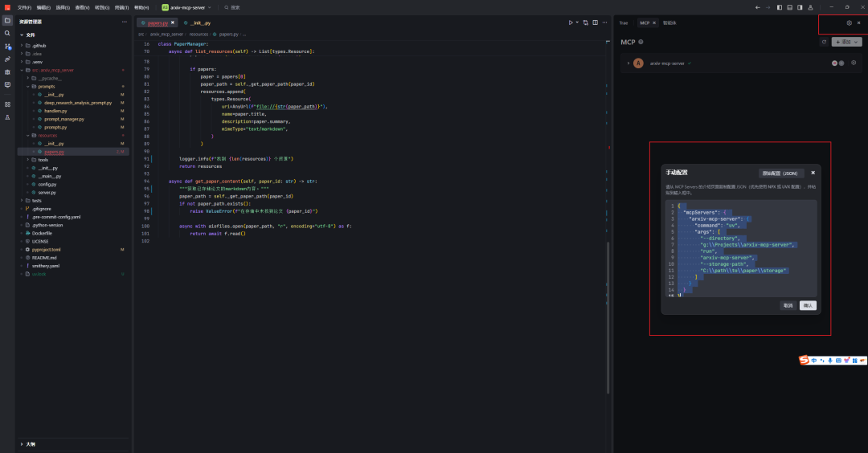Open the extensions icon in activity bar
The width and height of the screenshot is (868, 453).
click(x=7, y=104)
